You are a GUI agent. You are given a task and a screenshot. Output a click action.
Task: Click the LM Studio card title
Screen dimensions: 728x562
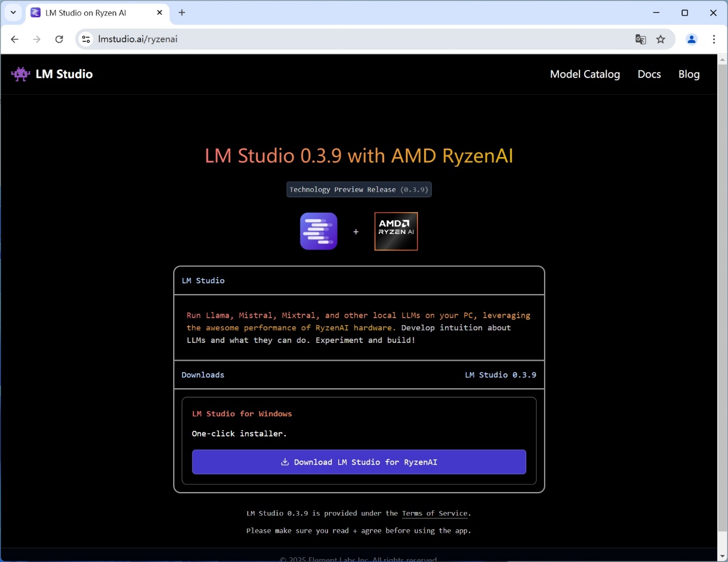coord(203,280)
